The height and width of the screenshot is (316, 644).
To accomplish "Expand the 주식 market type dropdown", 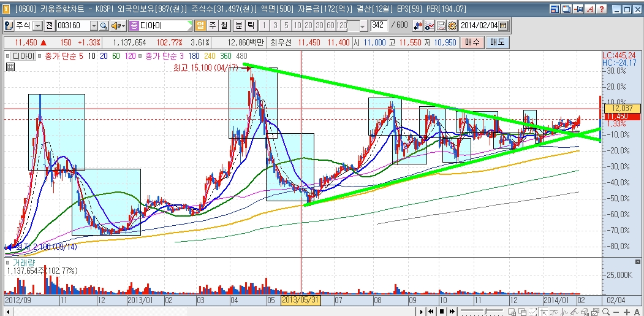I will [x=37, y=26].
